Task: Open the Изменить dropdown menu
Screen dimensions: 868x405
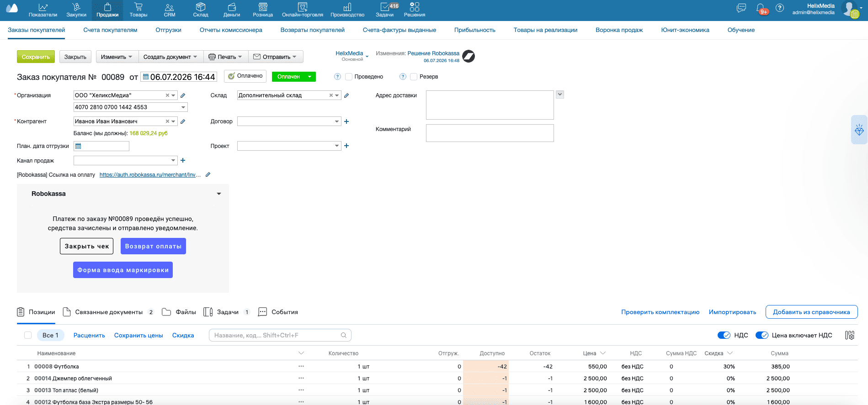Action: (x=117, y=57)
